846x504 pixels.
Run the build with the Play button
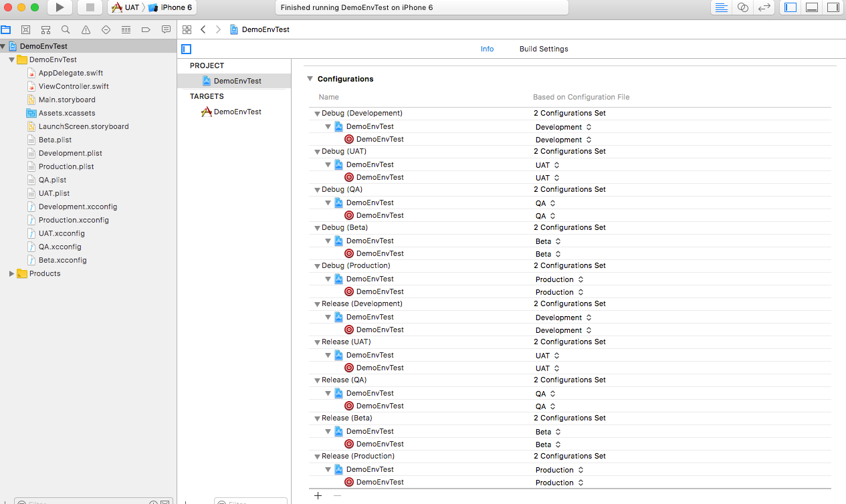(60, 7)
